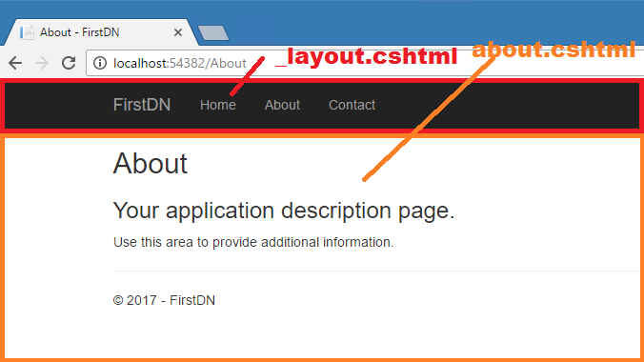Click the page favicon on the tab

coord(27,32)
